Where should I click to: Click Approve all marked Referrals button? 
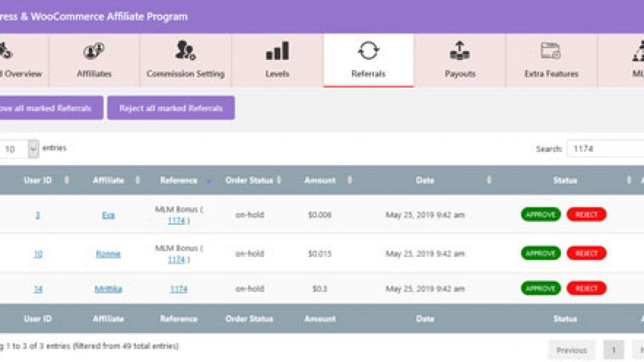pyautogui.click(x=51, y=108)
